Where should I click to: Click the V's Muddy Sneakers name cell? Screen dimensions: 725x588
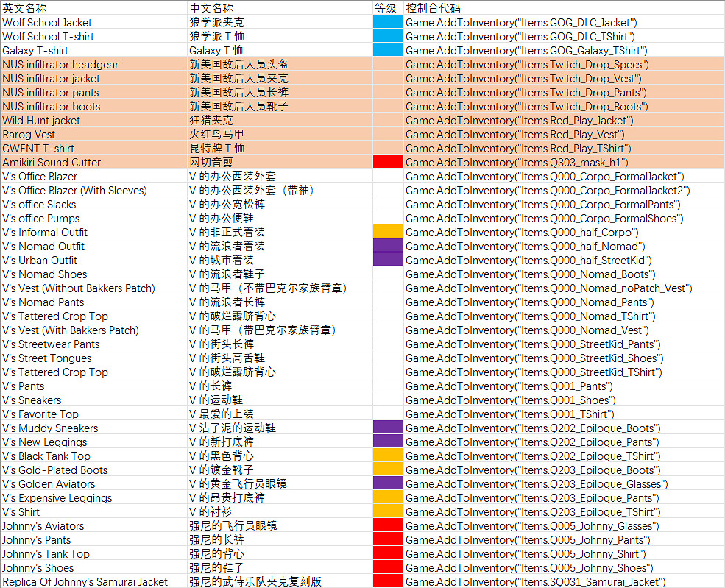[50, 428]
